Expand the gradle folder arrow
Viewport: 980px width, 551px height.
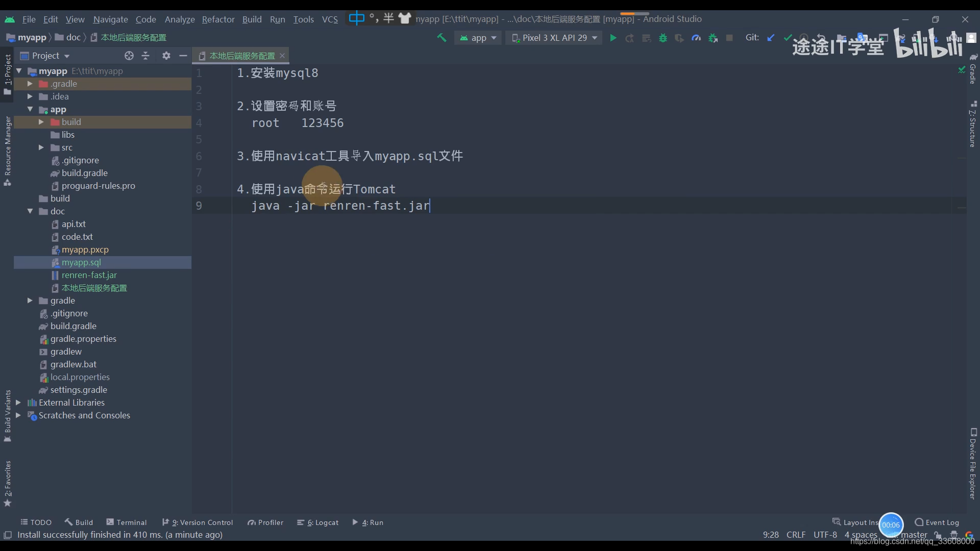point(30,300)
